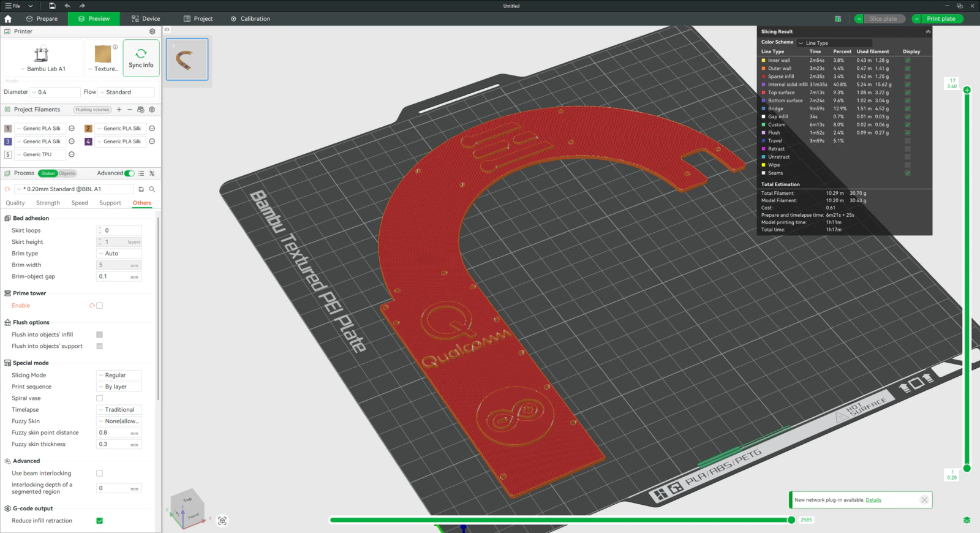Open the Support settings tab
Image resolution: width=980 pixels, height=533 pixels.
pyautogui.click(x=110, y=203)
